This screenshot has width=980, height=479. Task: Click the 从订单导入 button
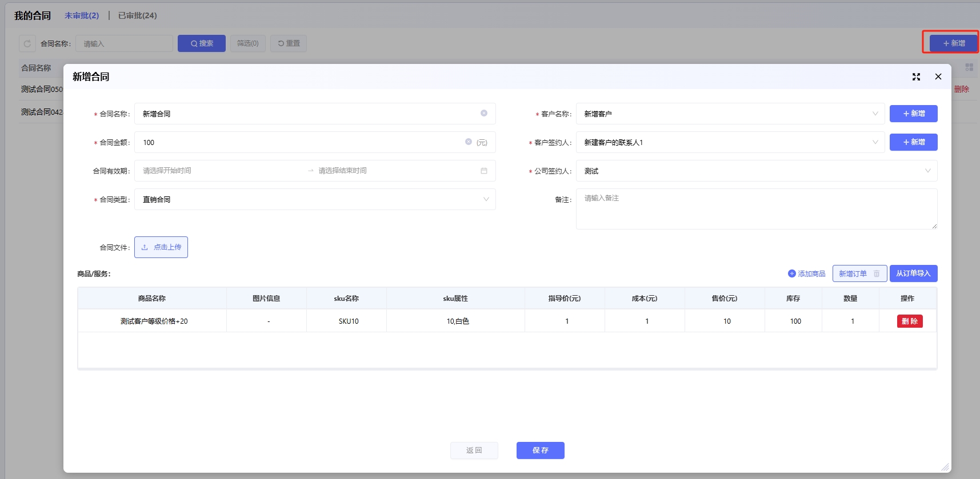click(913, 273)
